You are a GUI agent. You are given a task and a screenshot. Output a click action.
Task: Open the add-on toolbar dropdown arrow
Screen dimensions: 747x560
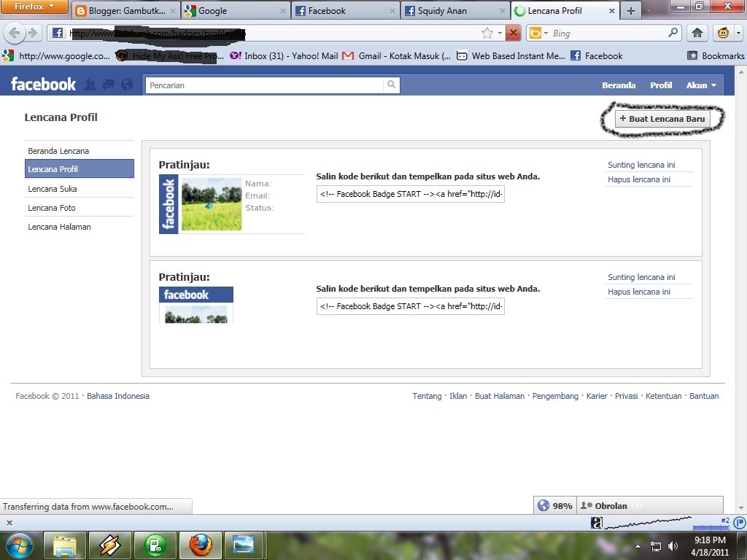(x=738, y=33)
